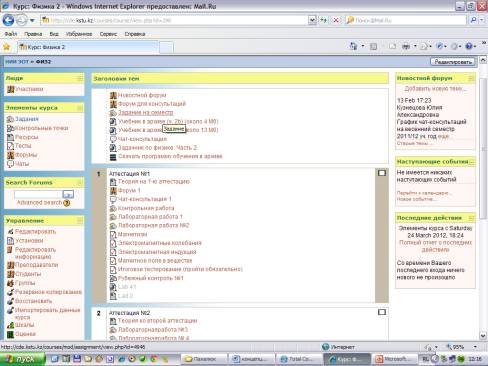Click the 95% zoom level control
The height and width of the screenshot is (366, 488).
456,347
